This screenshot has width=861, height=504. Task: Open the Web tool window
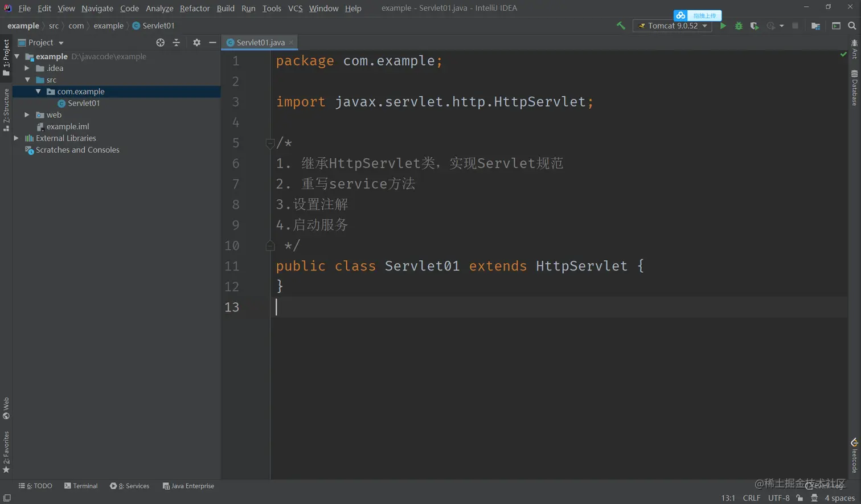tap(6, 408)
